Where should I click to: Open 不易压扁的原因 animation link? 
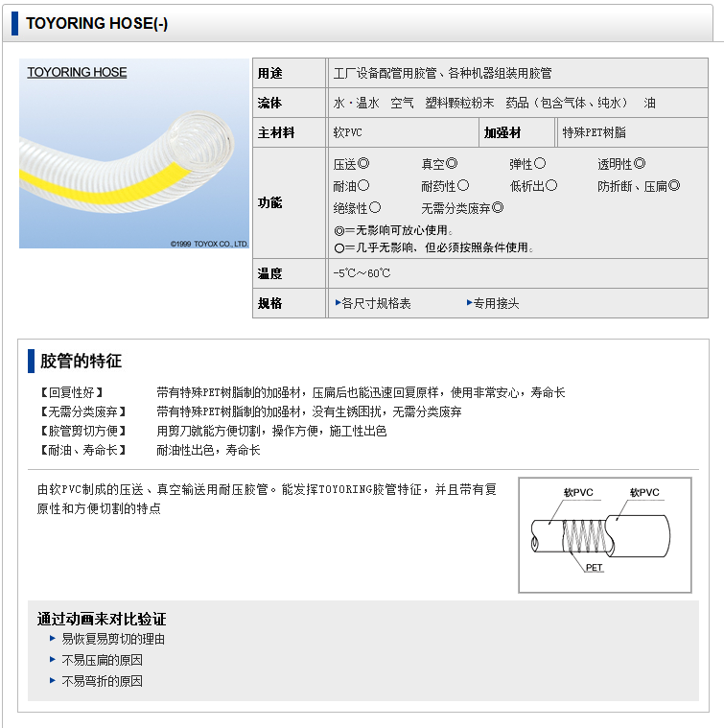coord(102,660)
